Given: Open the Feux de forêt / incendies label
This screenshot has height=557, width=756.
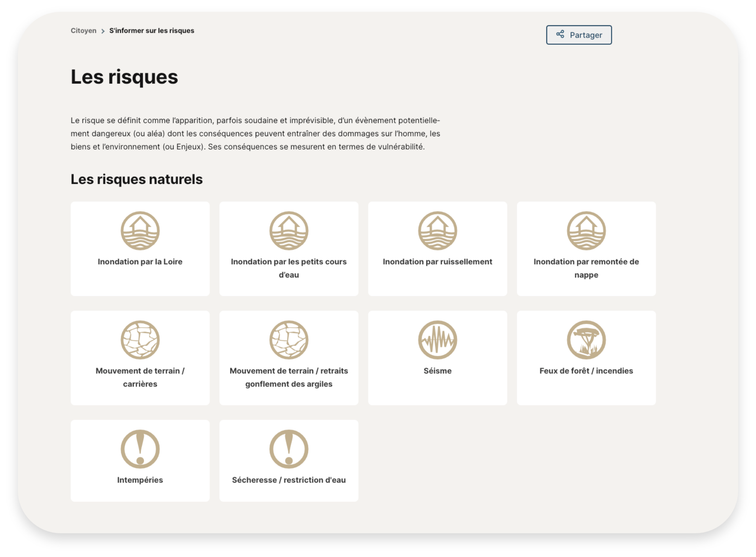Looking at the screenshot, I should (x=586, y=371).
